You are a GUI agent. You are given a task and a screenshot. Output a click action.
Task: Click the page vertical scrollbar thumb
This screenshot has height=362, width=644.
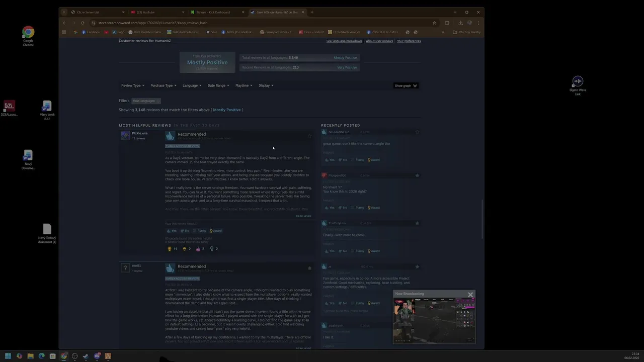[482, 219]
